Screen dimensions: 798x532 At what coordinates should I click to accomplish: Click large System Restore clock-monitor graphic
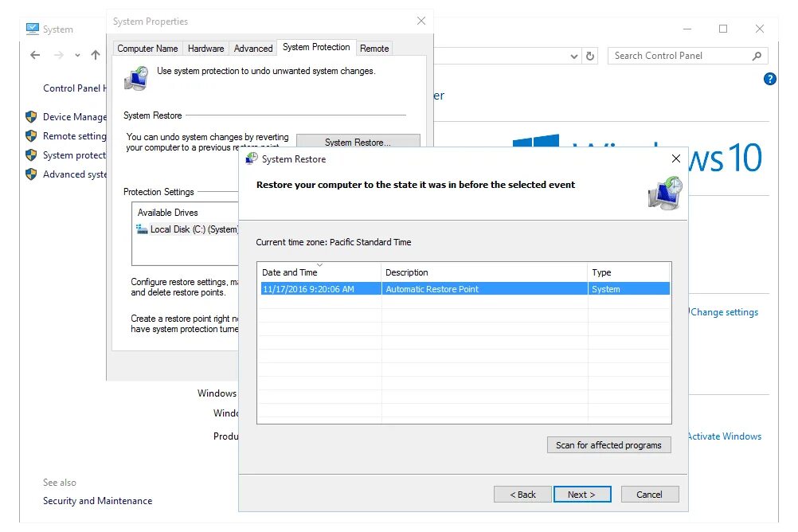[665, 193]
